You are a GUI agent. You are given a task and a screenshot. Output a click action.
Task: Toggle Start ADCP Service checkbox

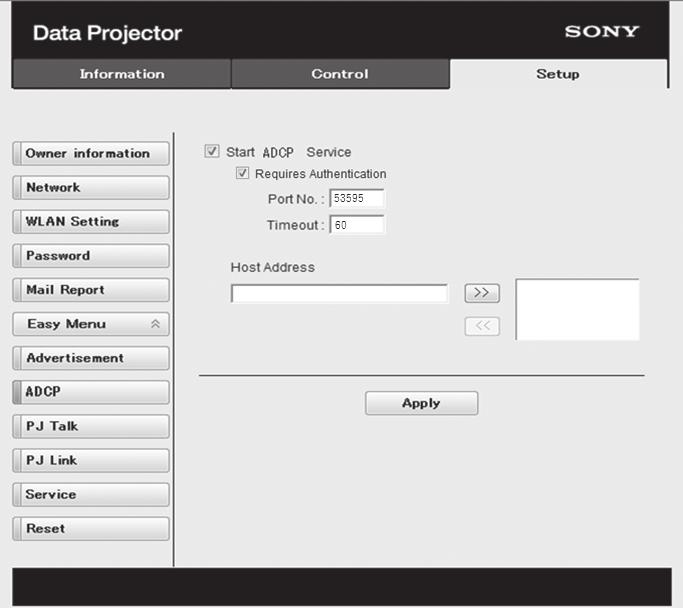[212, 151]
